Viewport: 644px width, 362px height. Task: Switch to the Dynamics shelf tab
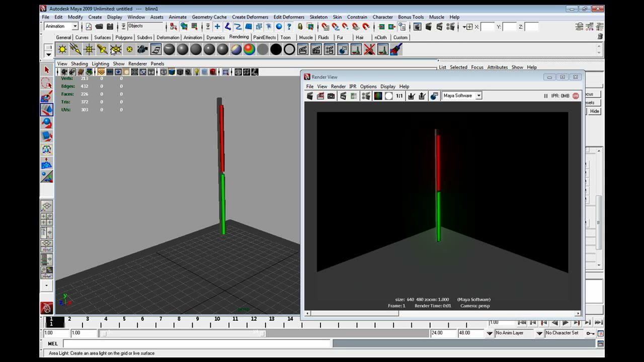click(x=215, y=37)
